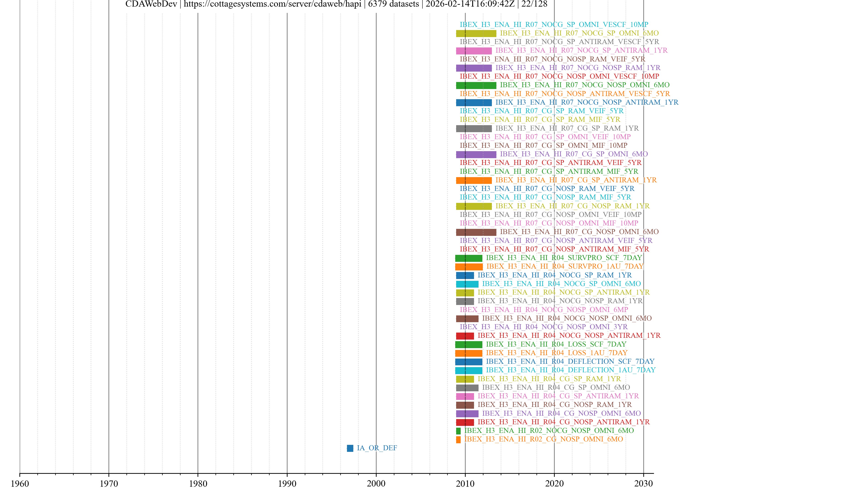Click the olive R07_NOCG_SP_OMNI_6MO timeline bar
The image size is (868, 488).
point(476,33)
